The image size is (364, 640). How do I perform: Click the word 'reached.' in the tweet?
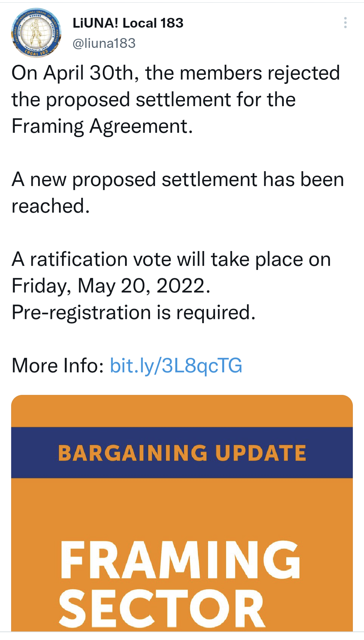(x=51, y=206)
